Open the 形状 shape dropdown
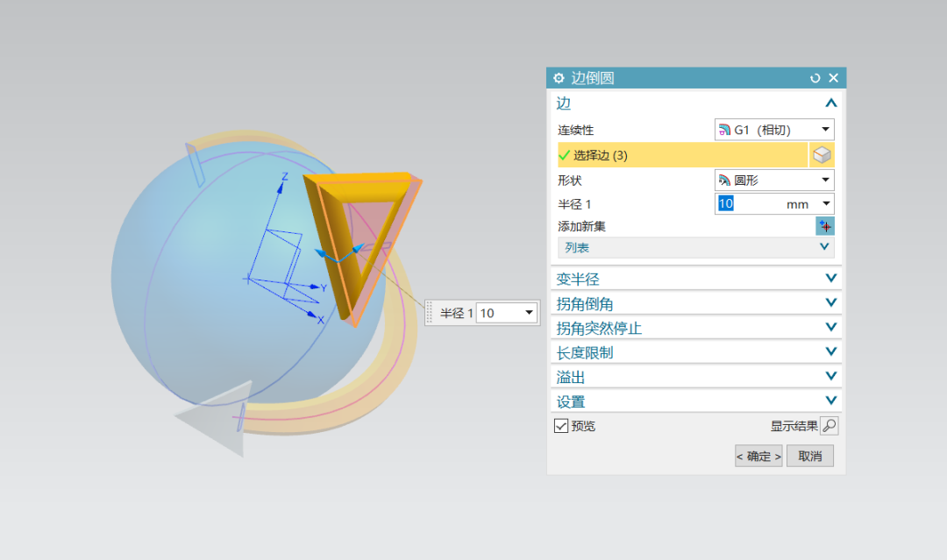This screenshot has width=947, height=560. (x=825, y=181)
